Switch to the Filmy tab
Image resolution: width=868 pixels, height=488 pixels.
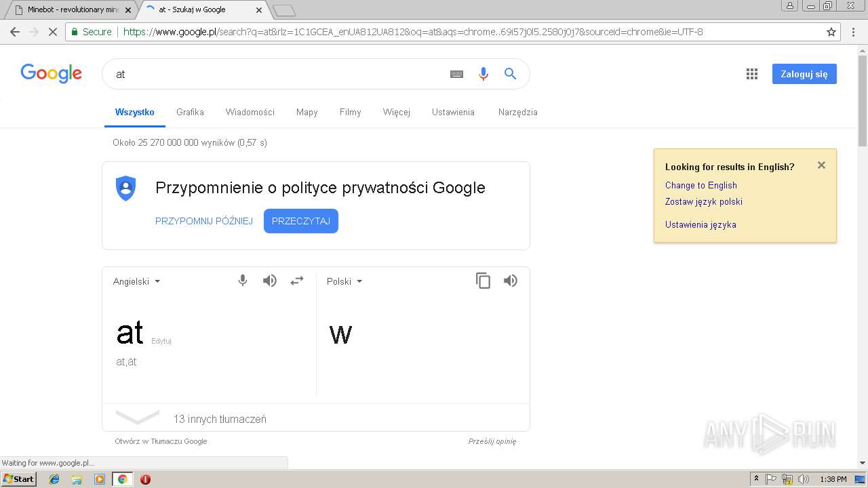(x=351, y=112)
